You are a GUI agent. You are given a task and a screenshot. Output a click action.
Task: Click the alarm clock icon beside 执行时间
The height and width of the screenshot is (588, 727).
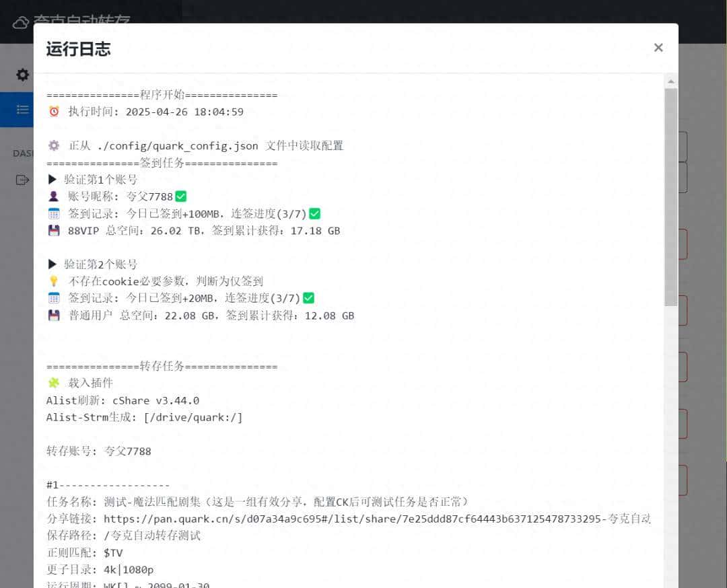pos(54,111)
